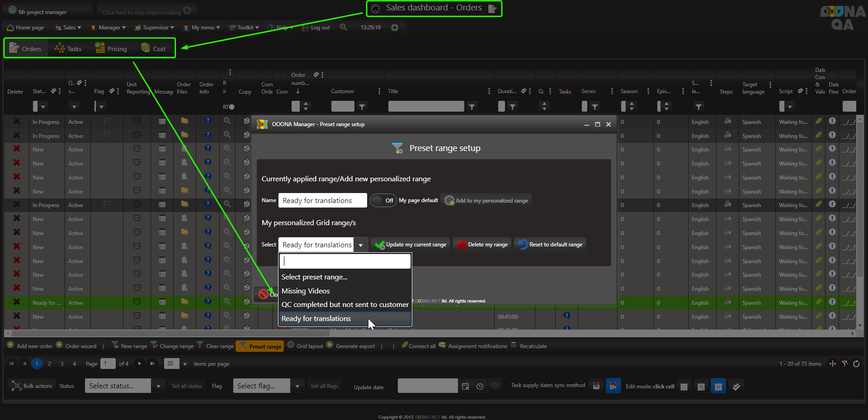Click the lifebuoy icon beside the clock

click(x=395, y=28)
